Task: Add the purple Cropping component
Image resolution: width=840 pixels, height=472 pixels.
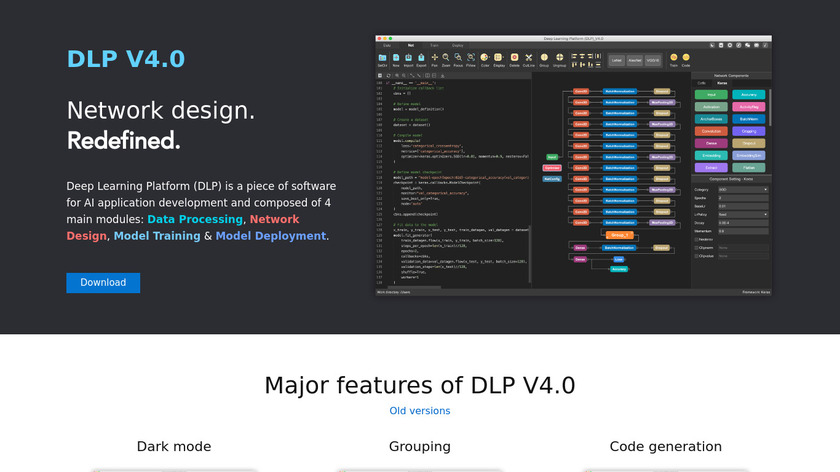Action: pos(748,131)
